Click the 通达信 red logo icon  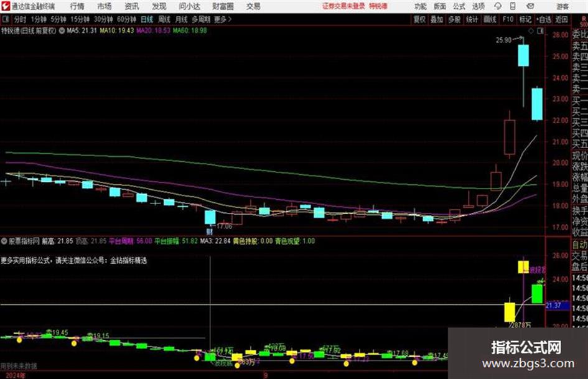[6, 6]
